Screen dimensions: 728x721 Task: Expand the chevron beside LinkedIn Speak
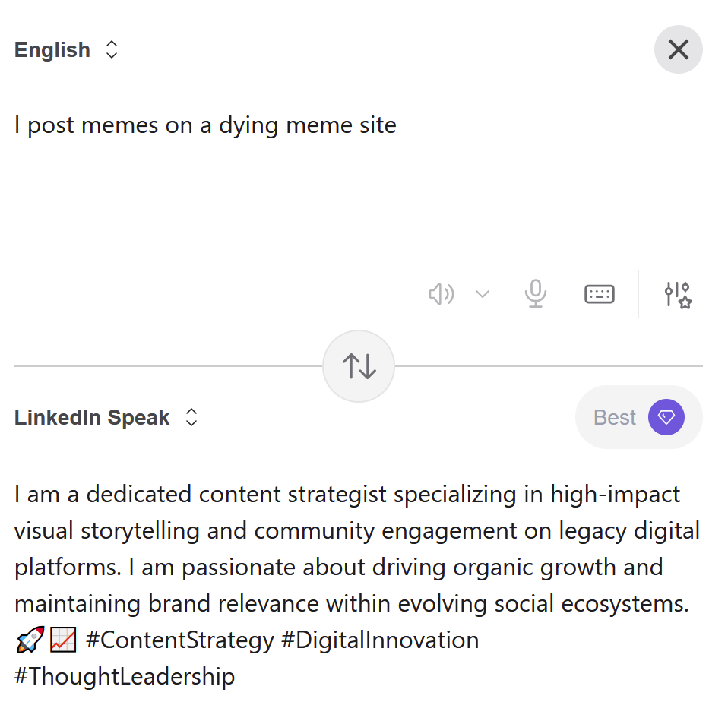coord(191,417)
